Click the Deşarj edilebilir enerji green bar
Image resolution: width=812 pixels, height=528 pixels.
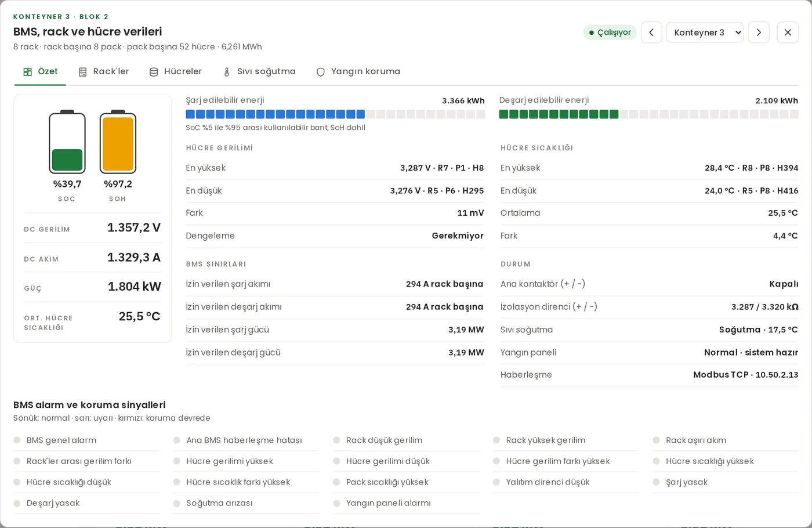click(648, 114)
